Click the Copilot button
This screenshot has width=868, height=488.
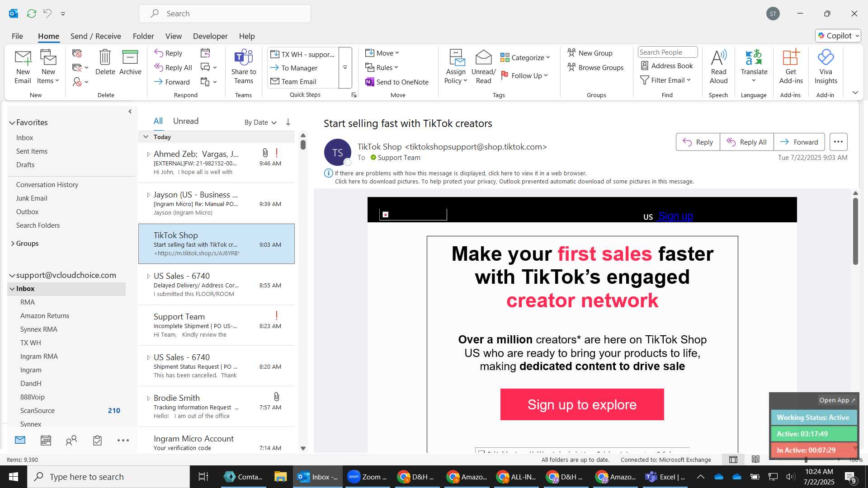coord(838,36)
